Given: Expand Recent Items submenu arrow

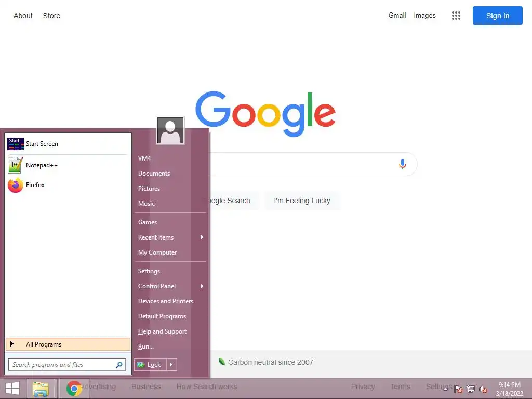Looking at the screenshot, I should pyautogui.click(x=202, y=237).
